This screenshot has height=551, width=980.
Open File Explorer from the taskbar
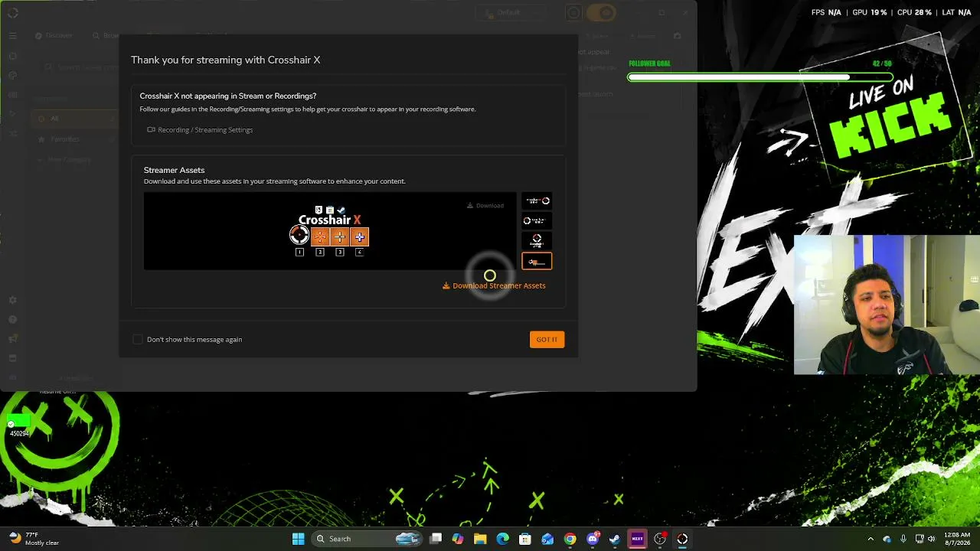(480, 539)
